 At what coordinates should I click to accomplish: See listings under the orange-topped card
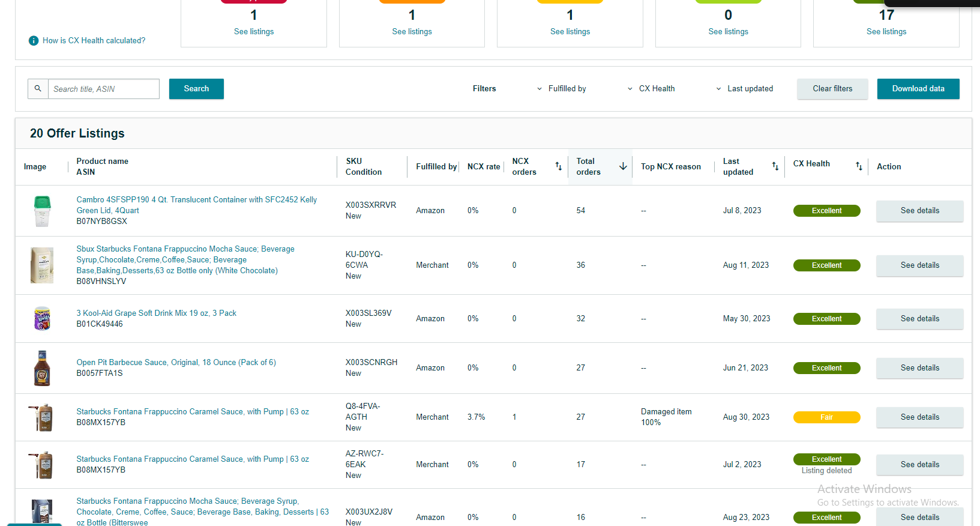[412, 32]
